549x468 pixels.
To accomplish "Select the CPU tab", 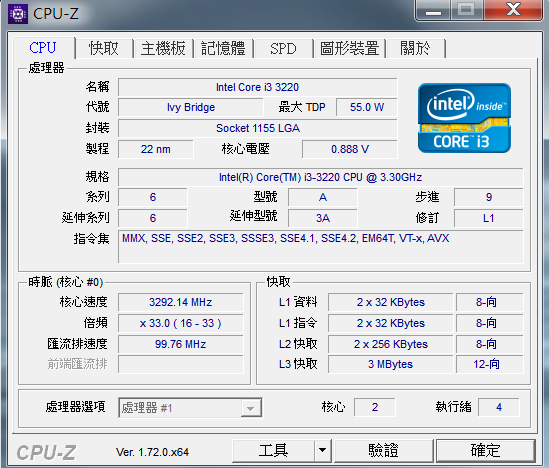I will pyautogui.click(x=43, y=48).
